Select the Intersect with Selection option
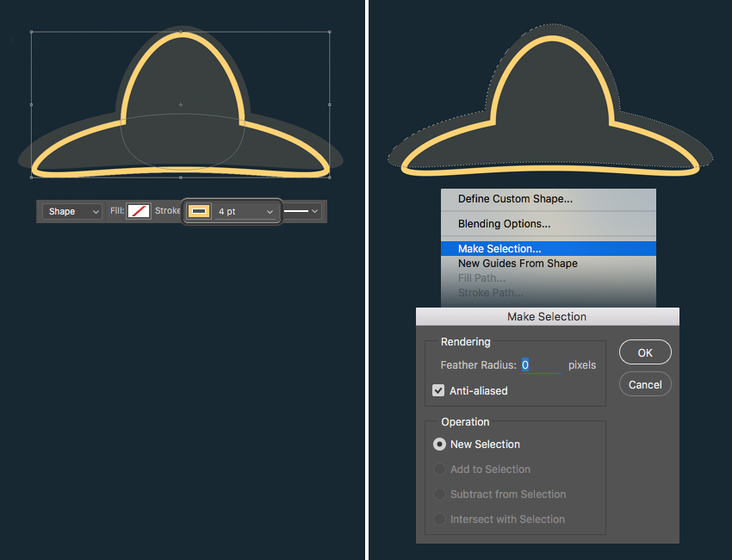Viewport: 732px width, 560px height. [440, 519]
